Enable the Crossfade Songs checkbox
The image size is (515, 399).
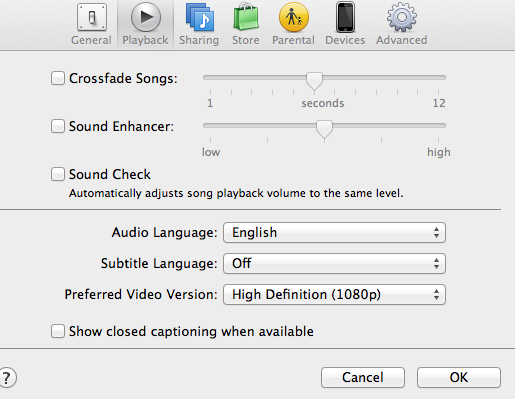(58, 78)
